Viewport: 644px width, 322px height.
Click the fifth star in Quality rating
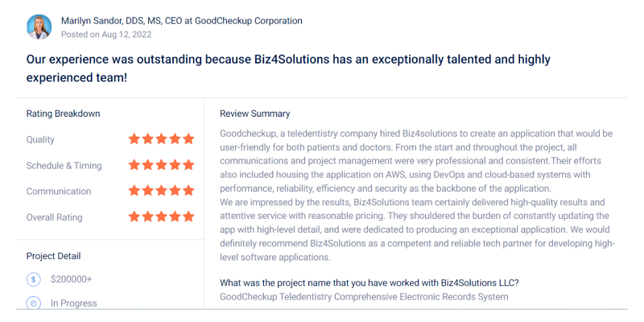(x=188, y=139)
